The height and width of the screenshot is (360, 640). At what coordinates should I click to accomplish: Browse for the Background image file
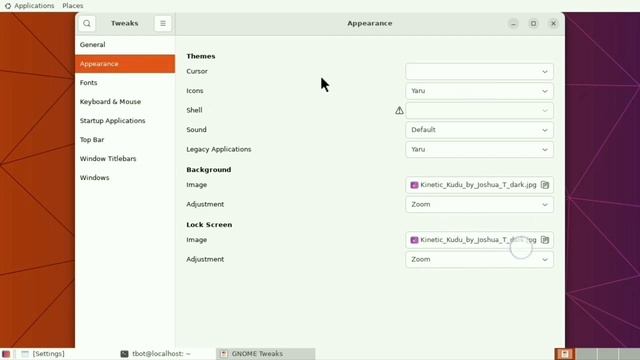point(545,185)
